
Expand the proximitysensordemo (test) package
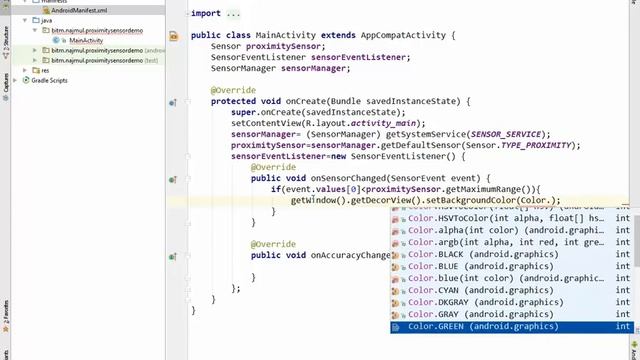[35, 60]
